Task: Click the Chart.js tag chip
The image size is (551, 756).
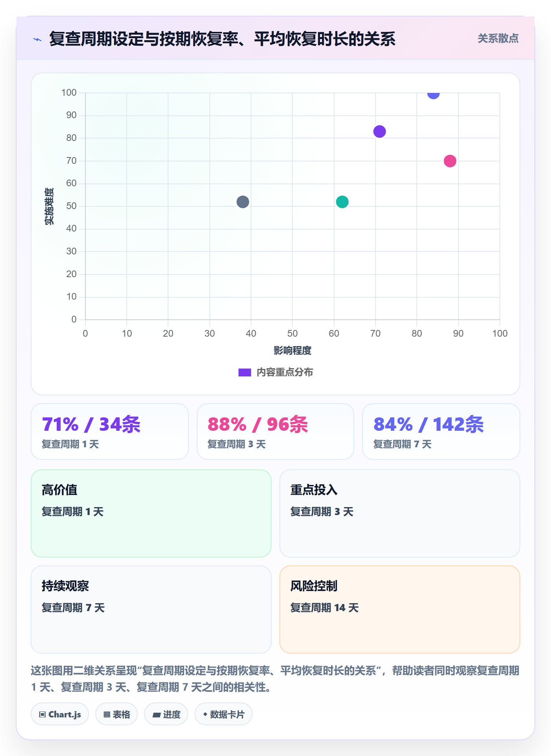Action: [60, 714]
